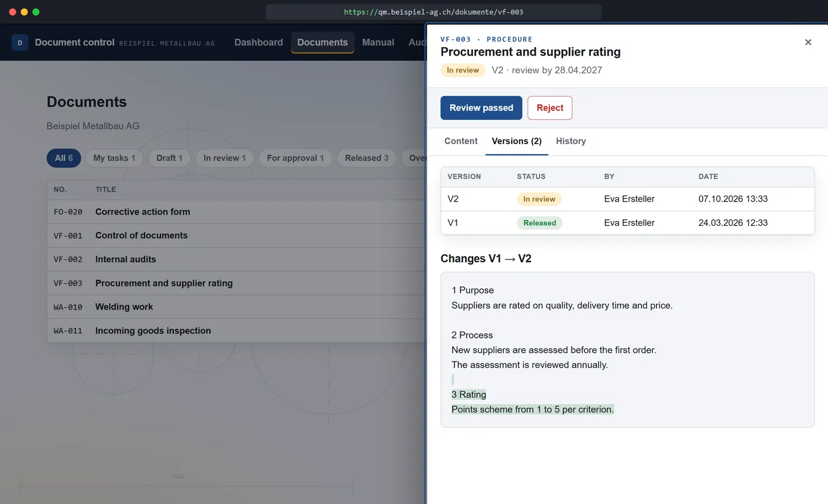The width and height of the screenshot is (828, 504).
Task: Show Released 3 documents
Action: click(367, 158)
